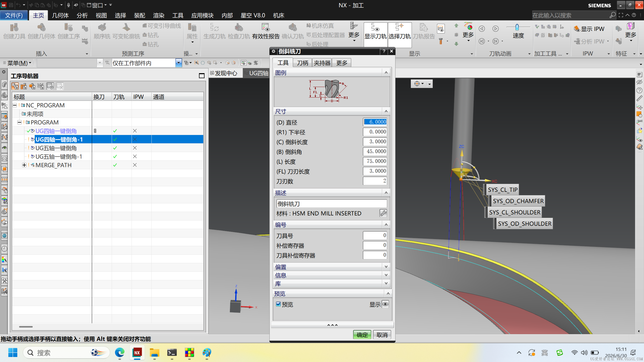
Task: Open the tool material wrench icon
Action: coord(383,213)
